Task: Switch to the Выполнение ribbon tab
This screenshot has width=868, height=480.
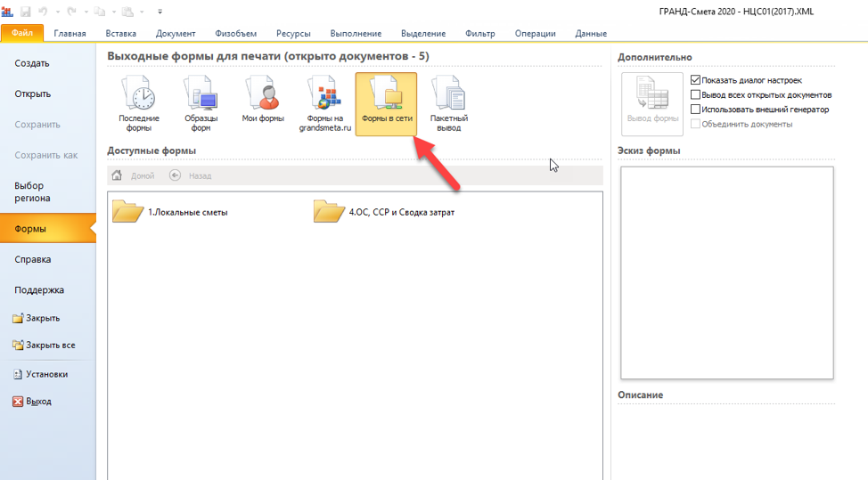Action: (x=356, y=33)
